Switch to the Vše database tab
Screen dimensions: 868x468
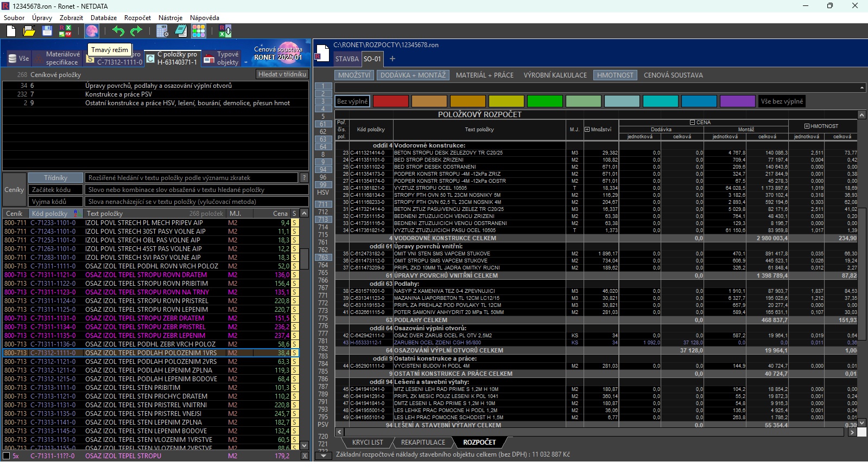point(18,58)
